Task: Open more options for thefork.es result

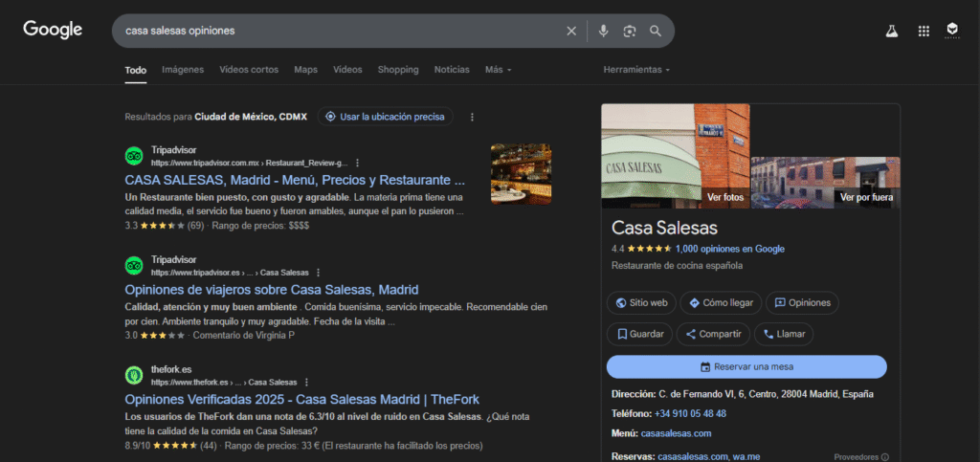Action: [306, 383]
